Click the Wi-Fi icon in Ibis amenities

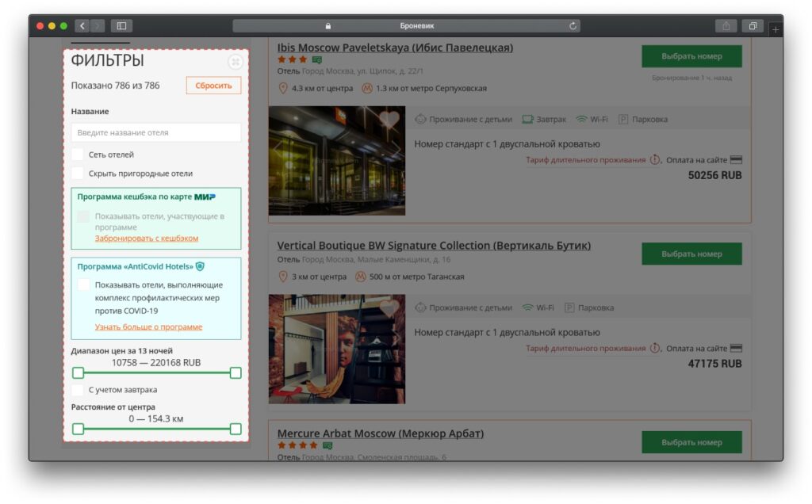coord(581,120)
